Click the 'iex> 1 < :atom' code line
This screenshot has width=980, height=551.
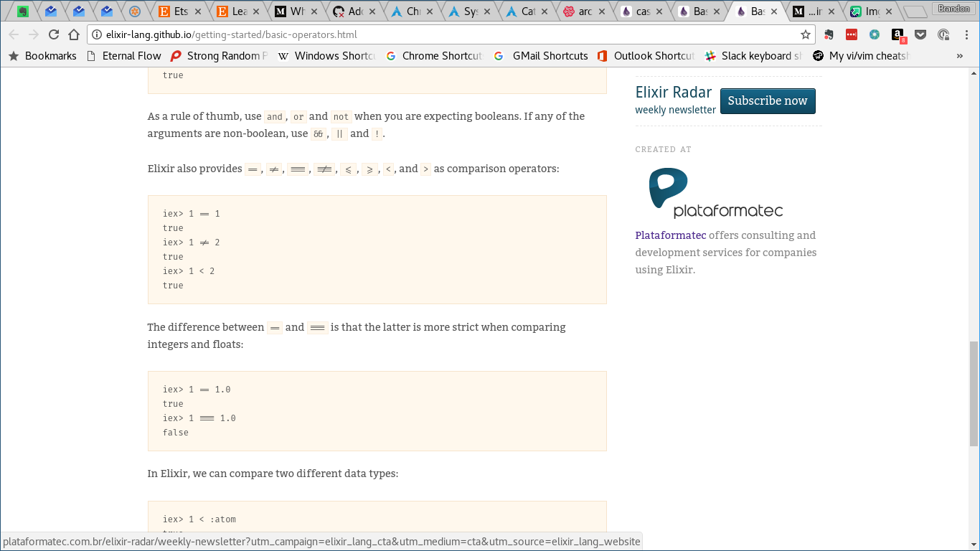coord(199,519)
